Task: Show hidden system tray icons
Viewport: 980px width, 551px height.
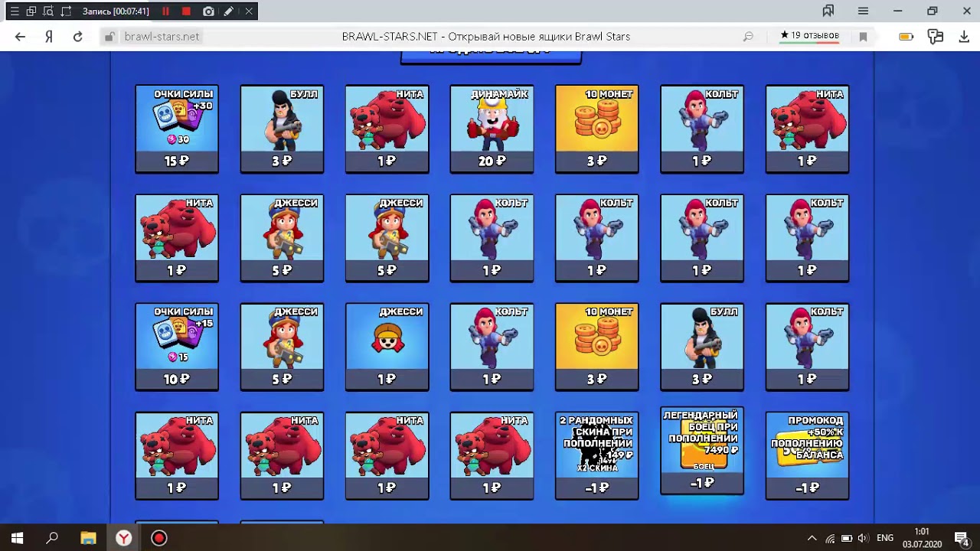Action: click(x=812, y=538)
